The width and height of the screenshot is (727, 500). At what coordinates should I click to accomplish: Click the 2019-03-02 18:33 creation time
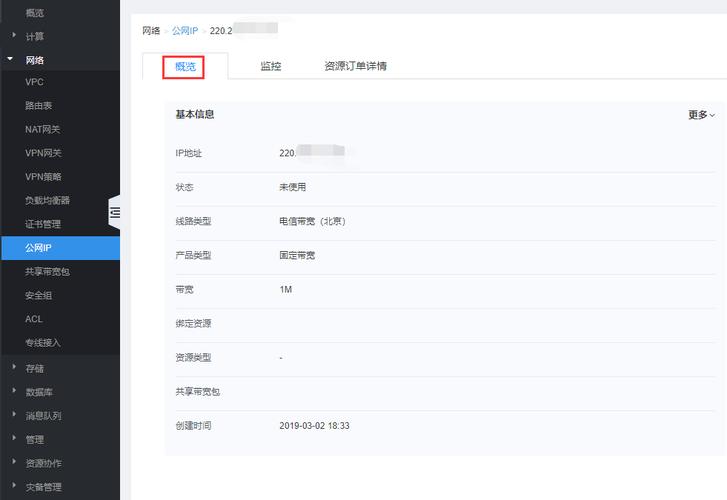[314, 426]
